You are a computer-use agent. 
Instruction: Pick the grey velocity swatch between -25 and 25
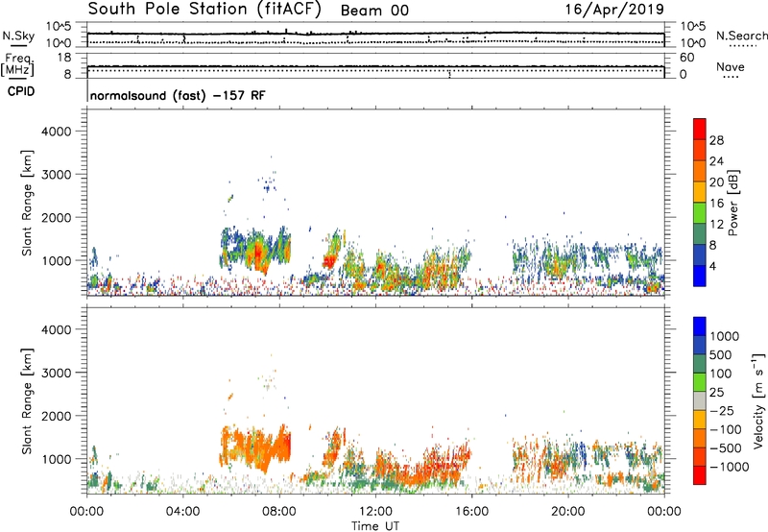(700, 400)
